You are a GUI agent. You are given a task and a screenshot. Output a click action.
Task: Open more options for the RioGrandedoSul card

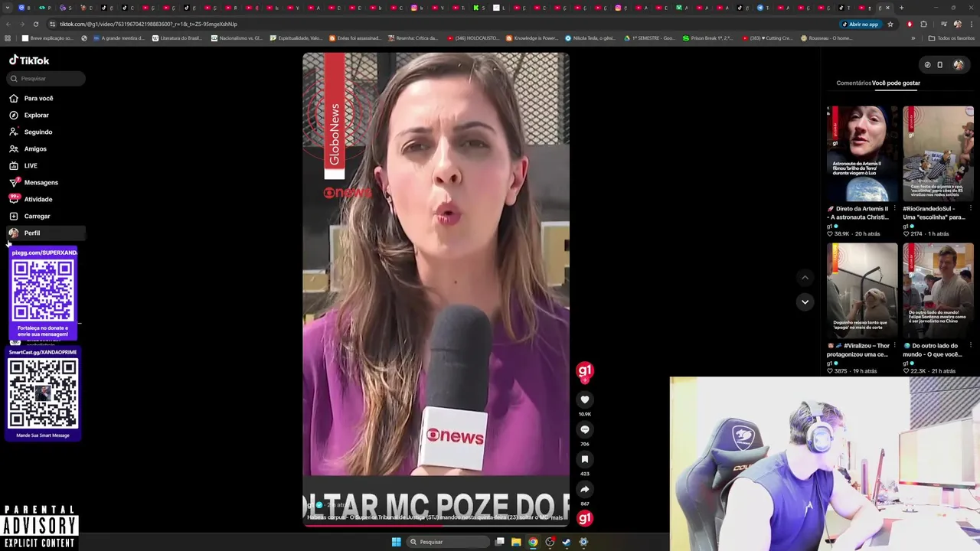click(970, 208)
